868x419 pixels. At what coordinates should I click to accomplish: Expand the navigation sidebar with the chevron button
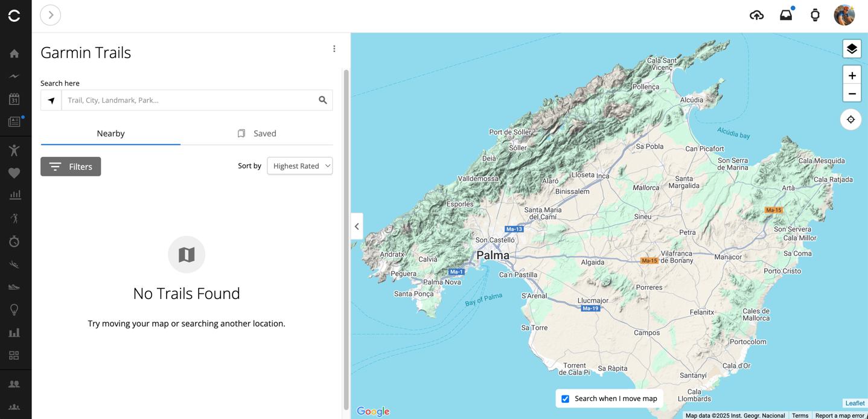click(51, 15)
